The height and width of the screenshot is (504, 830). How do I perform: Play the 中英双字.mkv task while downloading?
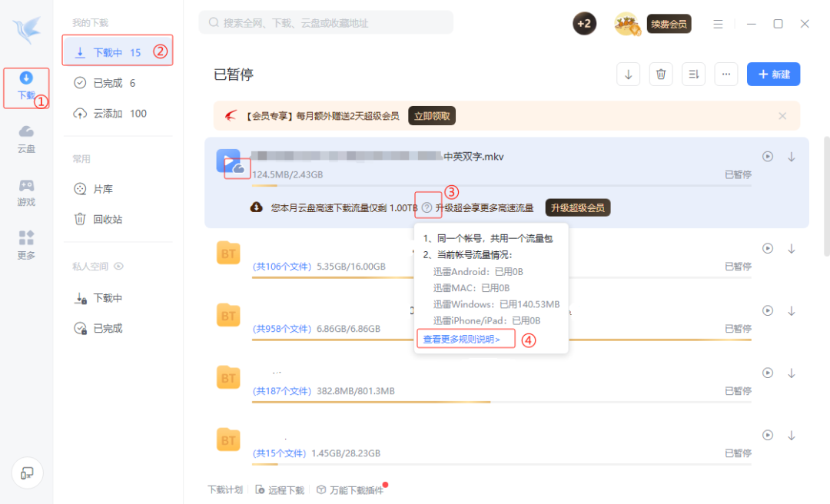(768, 156)
